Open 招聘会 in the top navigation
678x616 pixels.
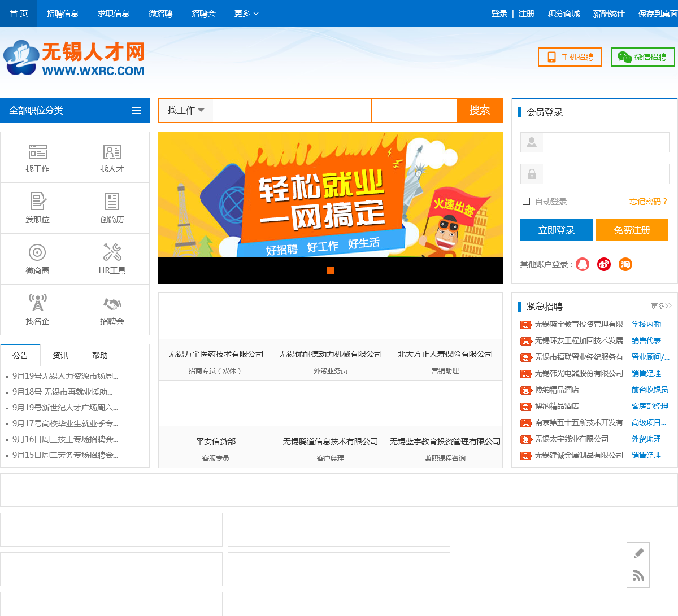(203, 14)
